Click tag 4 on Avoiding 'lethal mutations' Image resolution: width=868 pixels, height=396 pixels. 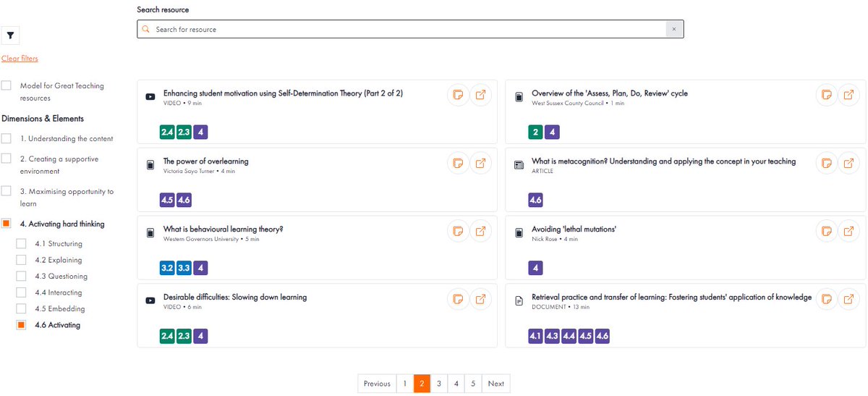click(536, 268)
